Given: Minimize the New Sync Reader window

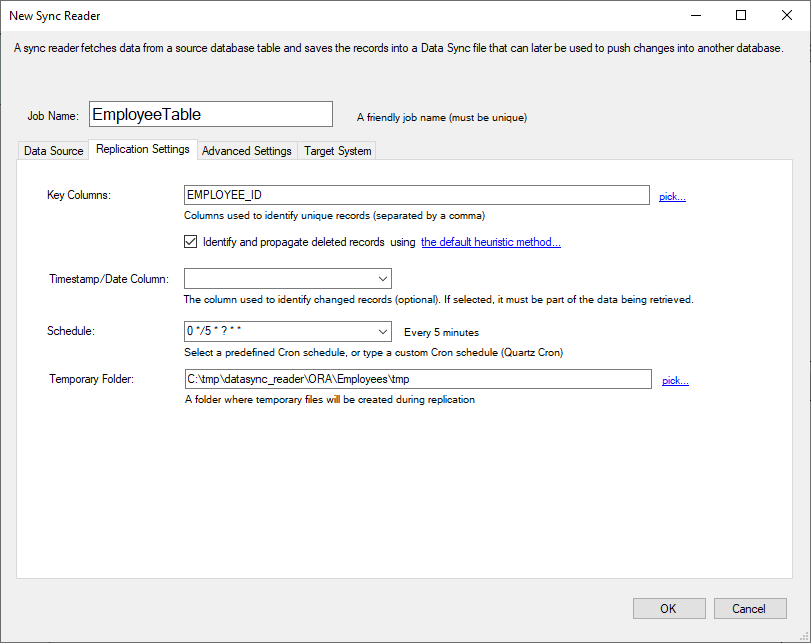Looking at the screenshot, I should pos(696,16).
